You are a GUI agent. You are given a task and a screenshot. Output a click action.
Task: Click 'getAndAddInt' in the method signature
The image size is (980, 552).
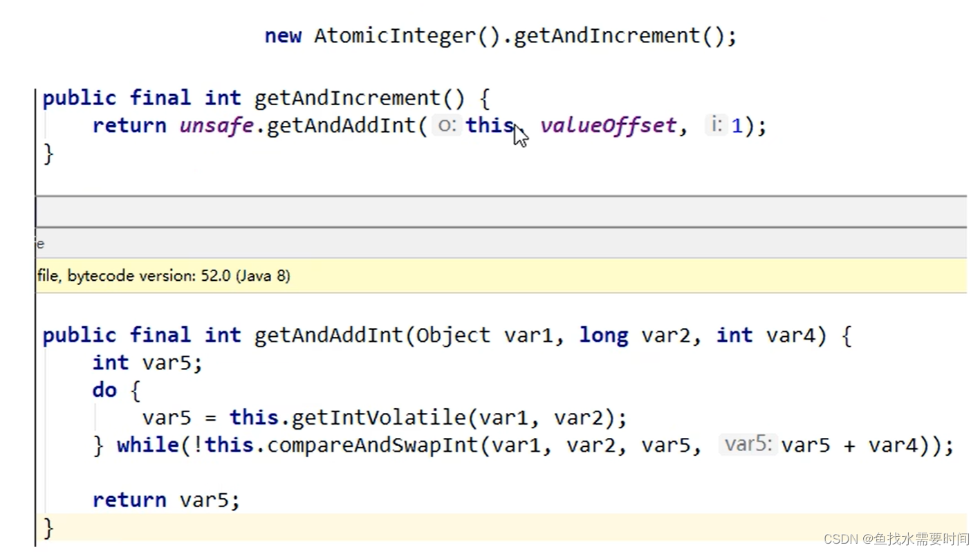pos(329,335)
